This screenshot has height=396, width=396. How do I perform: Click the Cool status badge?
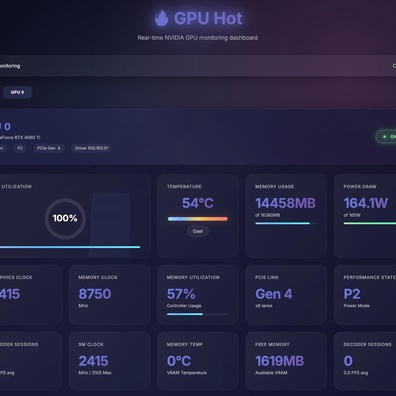coord(198,231)
